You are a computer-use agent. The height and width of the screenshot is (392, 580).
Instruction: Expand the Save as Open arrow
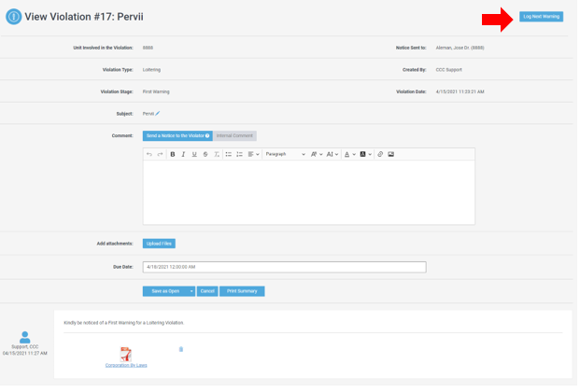[192, 292]
